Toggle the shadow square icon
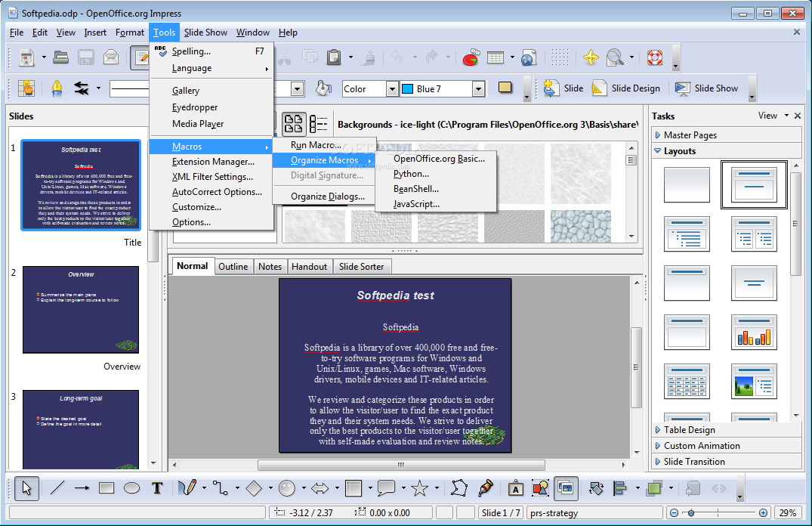Screen dimensions: 812x526 point(505,88)
